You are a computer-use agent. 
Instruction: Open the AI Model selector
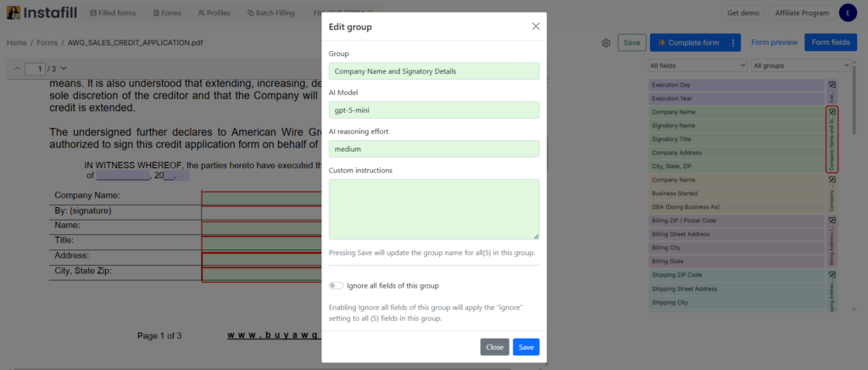click(434, 110)
